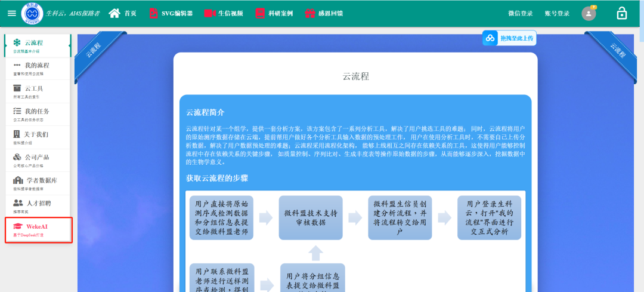Click the SVG编辑器 file icon
The image size is (644, 292).
click(x=153, y=13)
